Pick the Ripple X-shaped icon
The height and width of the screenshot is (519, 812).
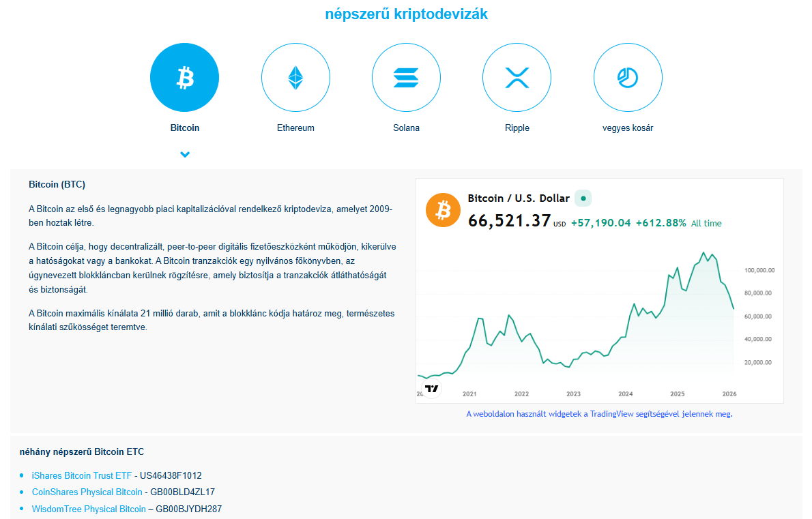click(517, 78)
